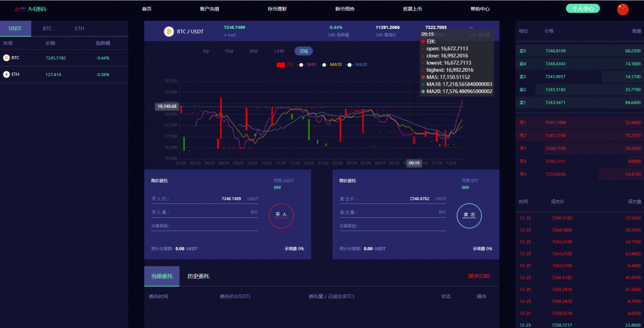
Task: Toggle the 日K candlestick series in legend
Action: (286, 64)
